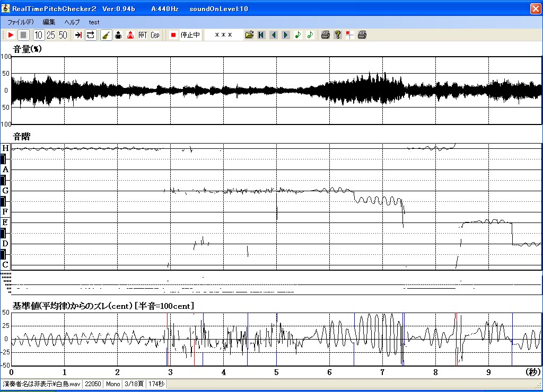Click the first printer icon
Screen dimensions: 543x392
tap(325, 35)
